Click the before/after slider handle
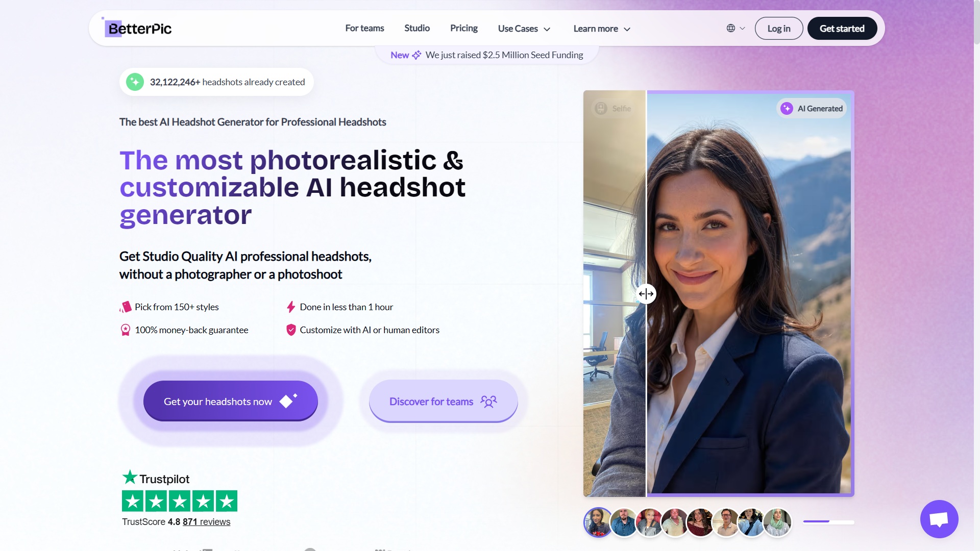980x551 pixels. tap(646, 294)
